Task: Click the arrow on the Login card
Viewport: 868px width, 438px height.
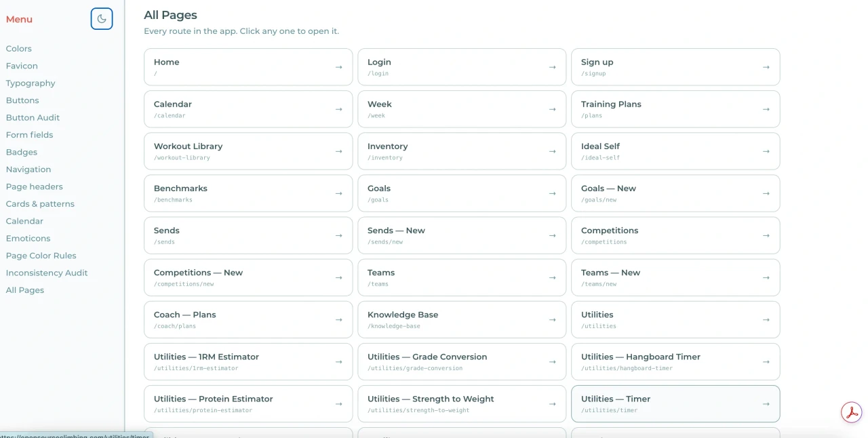Action: pos(553,67)
